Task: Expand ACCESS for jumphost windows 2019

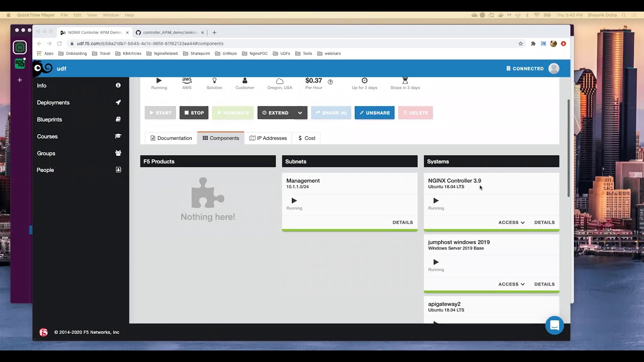Action: pos(512,284)
